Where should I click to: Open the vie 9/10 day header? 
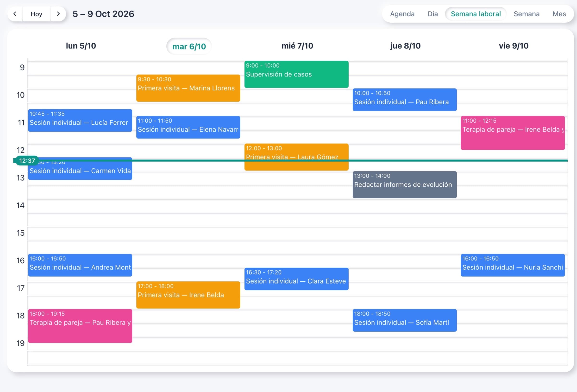tap(514, 46)
